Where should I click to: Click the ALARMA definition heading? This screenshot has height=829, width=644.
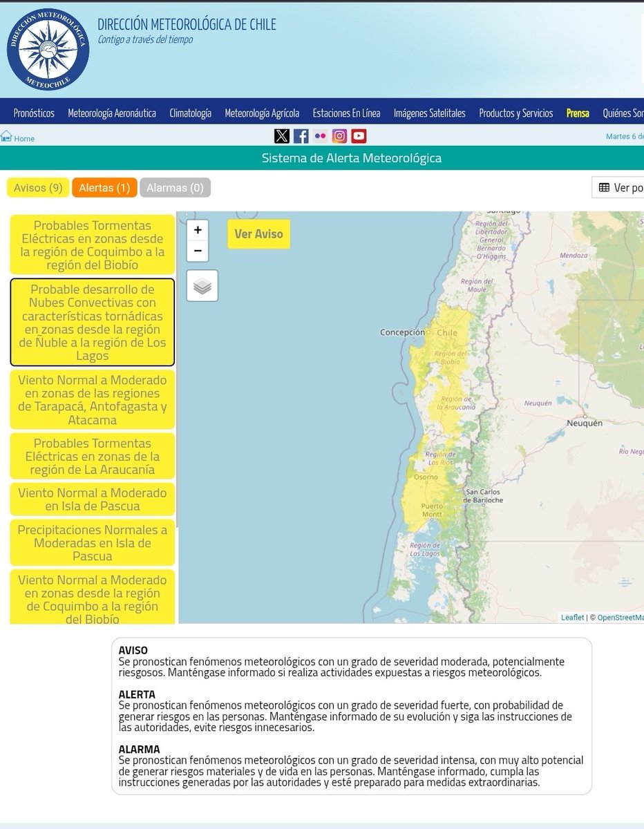(x=139, y=749)
